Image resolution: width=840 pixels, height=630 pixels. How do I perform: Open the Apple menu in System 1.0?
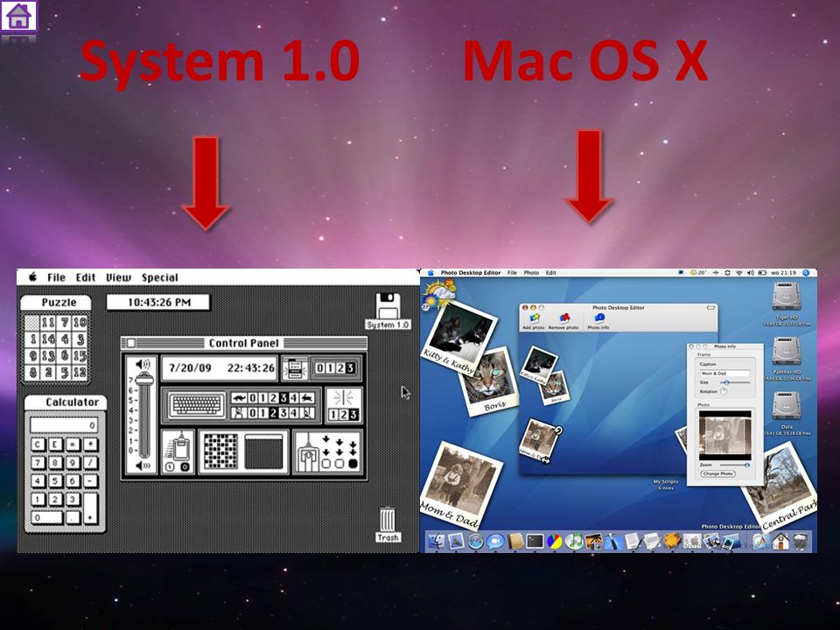tap(33, 277)
